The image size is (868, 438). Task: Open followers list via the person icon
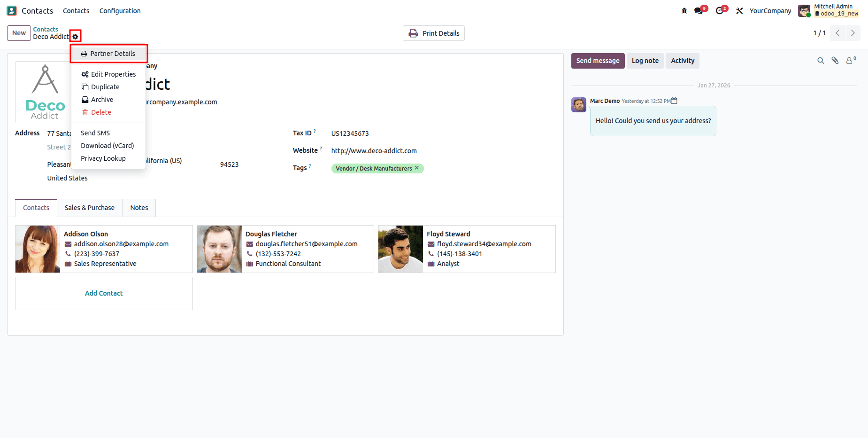coord(850,61)
